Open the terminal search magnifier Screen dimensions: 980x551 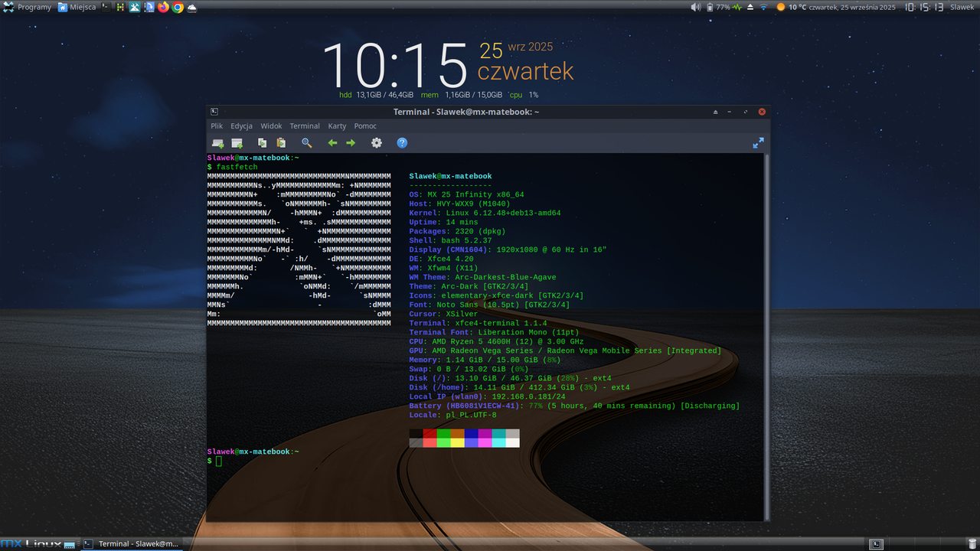tap(307, 143)
